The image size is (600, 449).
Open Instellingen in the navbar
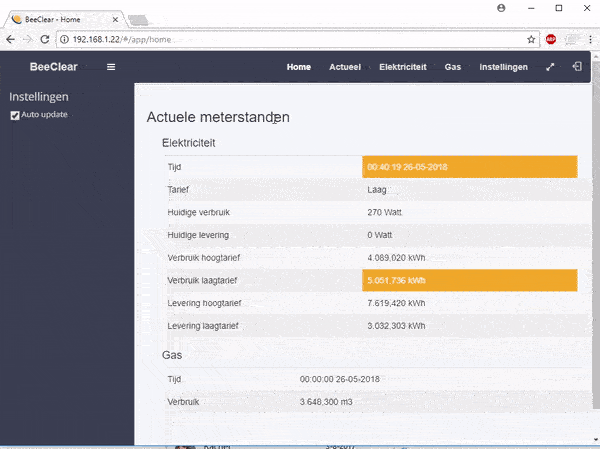pyautogui.click(x=503, y=67)
